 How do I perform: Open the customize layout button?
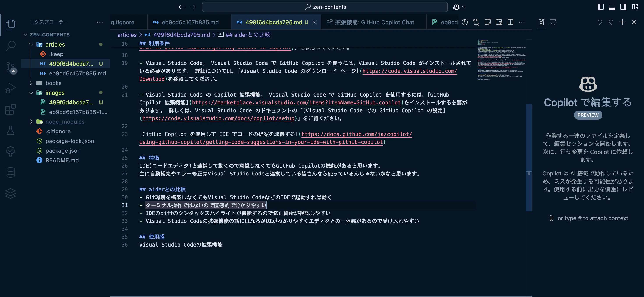[635, 7]
